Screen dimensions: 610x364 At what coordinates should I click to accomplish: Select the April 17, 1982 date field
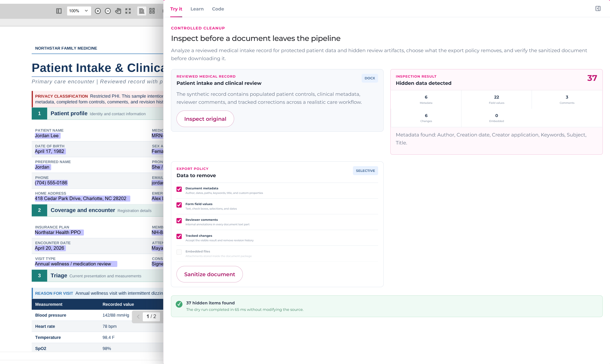click(50, 151)
